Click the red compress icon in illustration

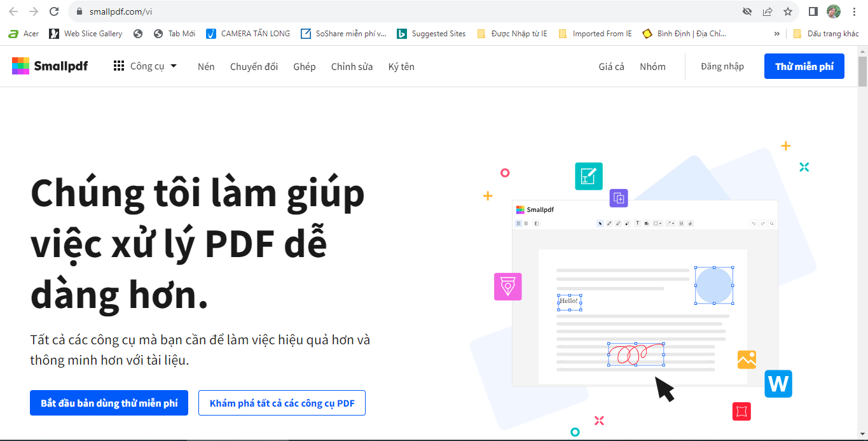pos(741,411)
